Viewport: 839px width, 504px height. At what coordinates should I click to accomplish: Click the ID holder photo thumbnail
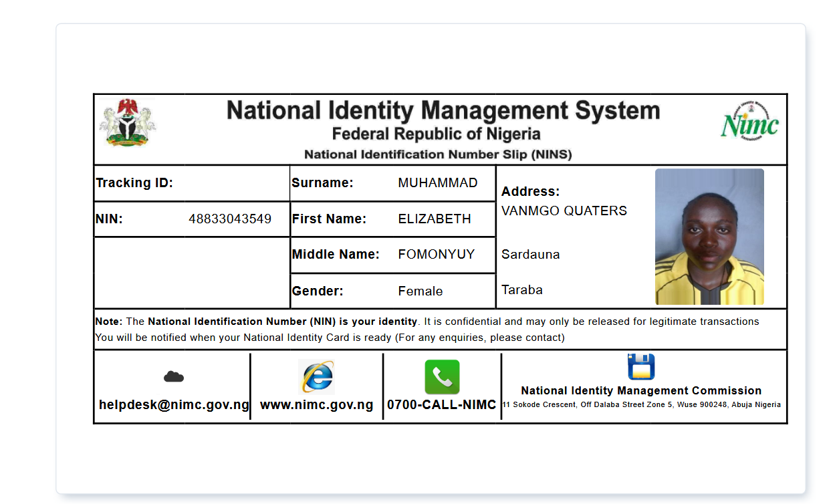click(709, 237)
